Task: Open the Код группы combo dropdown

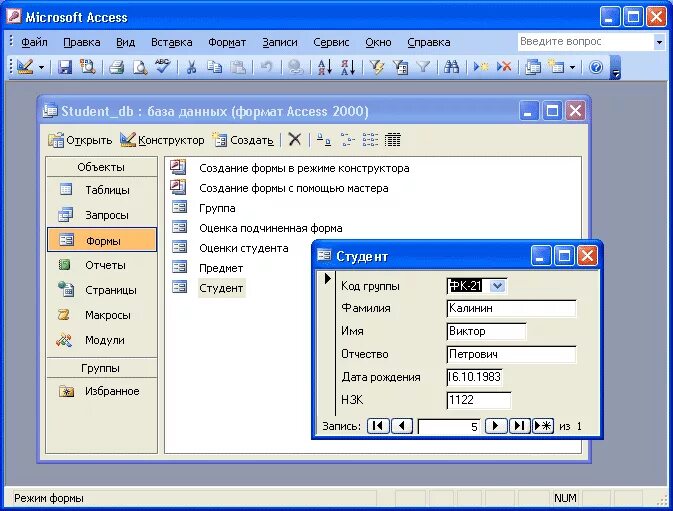Action: click(x=497, y=286)
